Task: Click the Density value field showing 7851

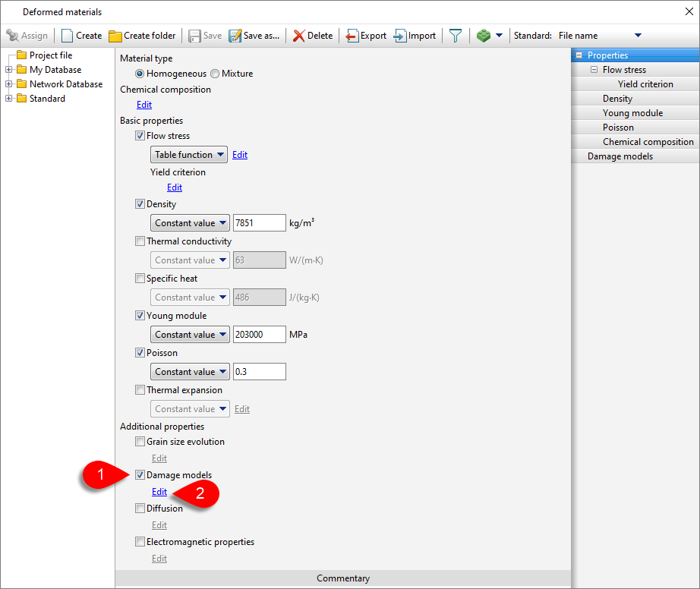Action: click(259, 222)
